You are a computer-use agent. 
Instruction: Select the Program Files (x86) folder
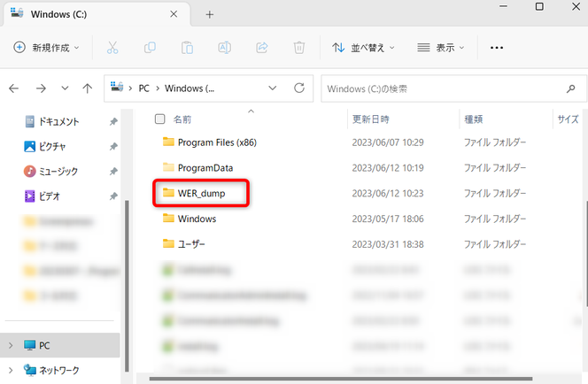(217, 142)
